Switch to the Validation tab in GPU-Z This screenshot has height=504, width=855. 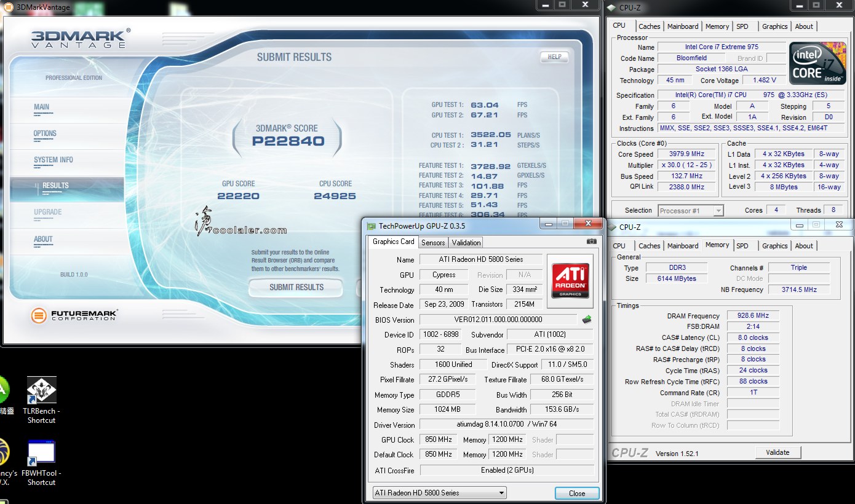(466, 243)
